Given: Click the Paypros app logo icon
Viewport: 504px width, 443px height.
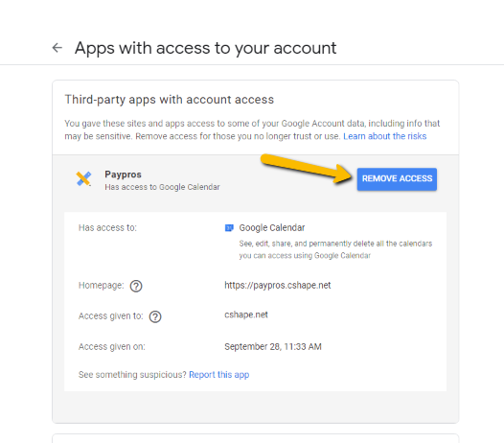Looking at the screenshot, I should [x=83, y=178].
